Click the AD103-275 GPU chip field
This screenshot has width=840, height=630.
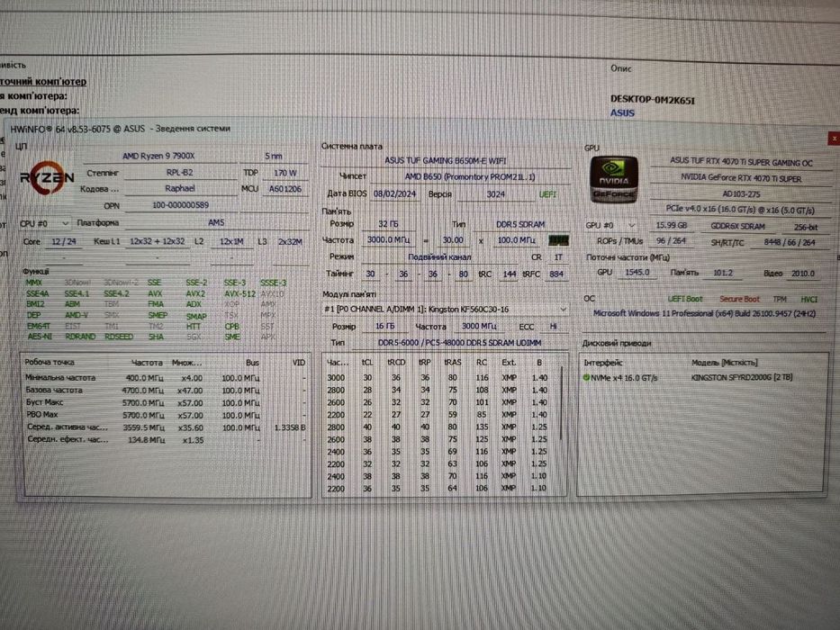tap(741, 193)
